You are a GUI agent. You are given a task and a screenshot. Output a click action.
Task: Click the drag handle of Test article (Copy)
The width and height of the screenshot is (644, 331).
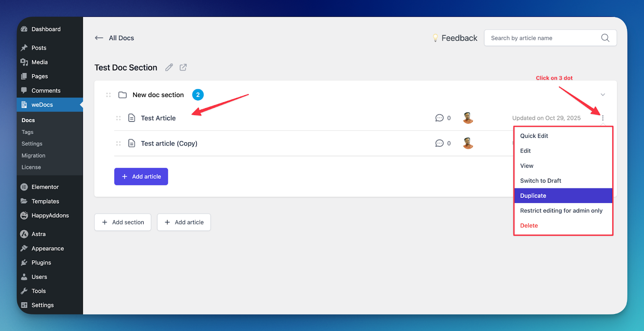[118, 144]
